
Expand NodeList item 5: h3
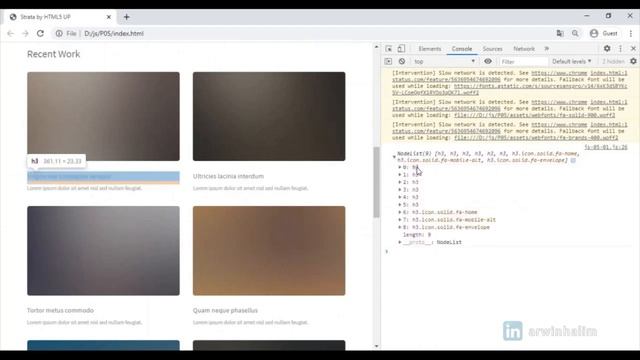[400, 204]
